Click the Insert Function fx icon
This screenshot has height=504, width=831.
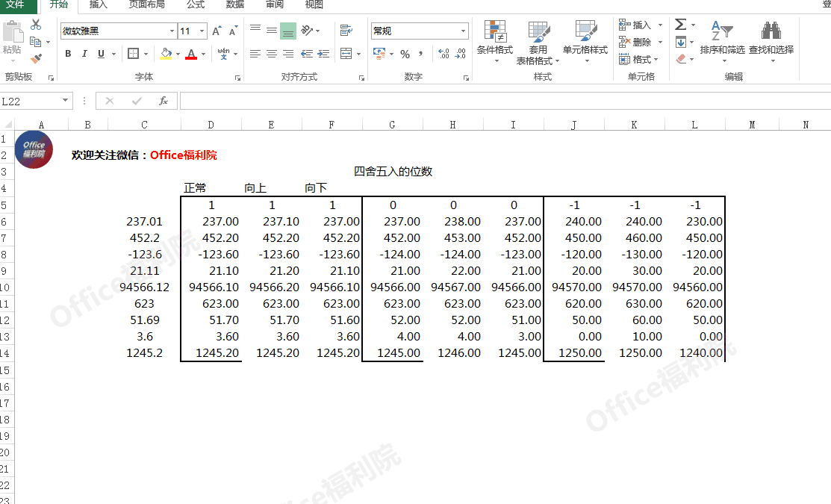[164, 101]
